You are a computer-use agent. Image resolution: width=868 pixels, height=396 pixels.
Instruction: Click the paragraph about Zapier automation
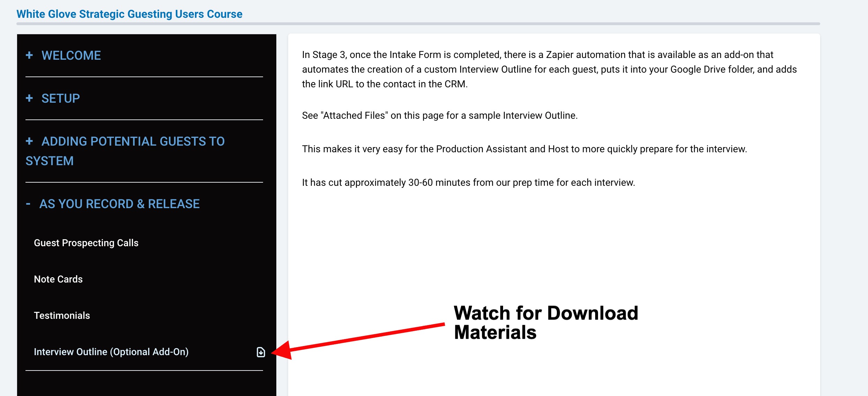coord(549,69)
